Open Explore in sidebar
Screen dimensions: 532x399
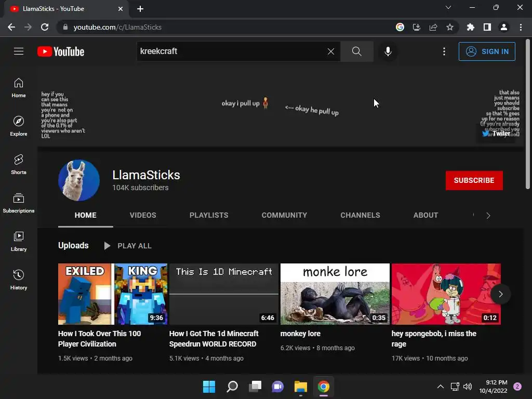(x=19, y=126)
